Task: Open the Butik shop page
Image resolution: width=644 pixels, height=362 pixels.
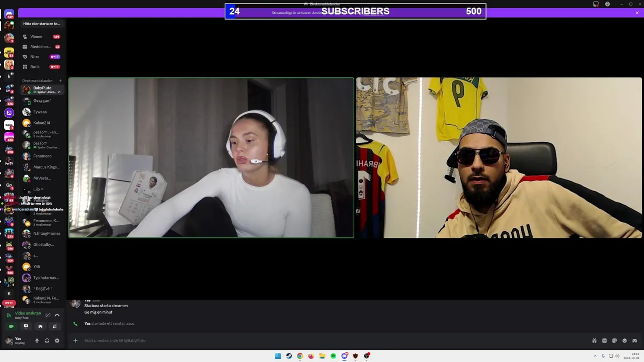Action: point(42,67)
